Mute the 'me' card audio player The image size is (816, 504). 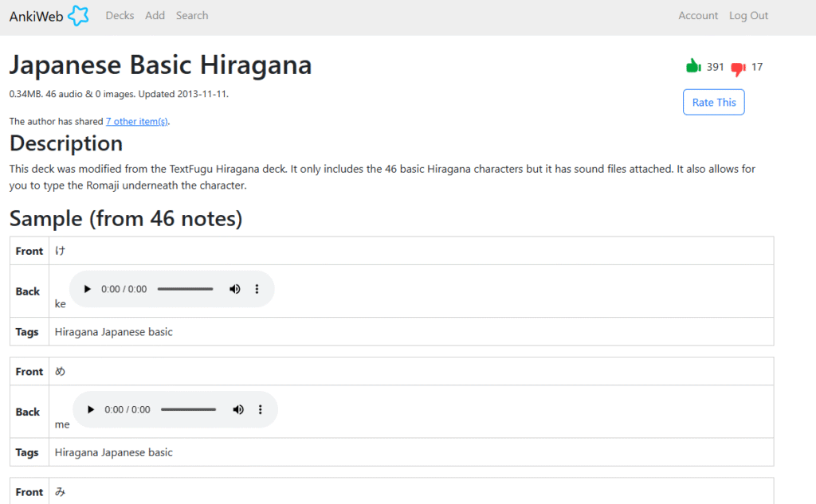pos(237,410)
